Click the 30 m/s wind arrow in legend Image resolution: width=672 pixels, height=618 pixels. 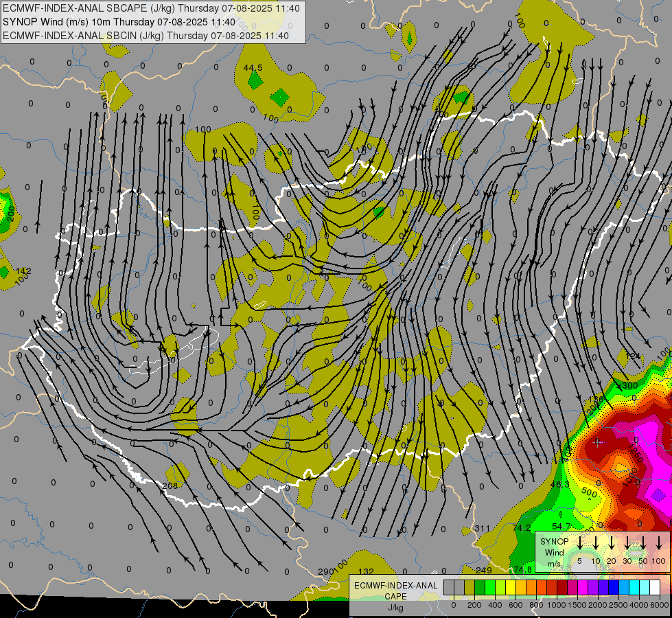[627, 542]
